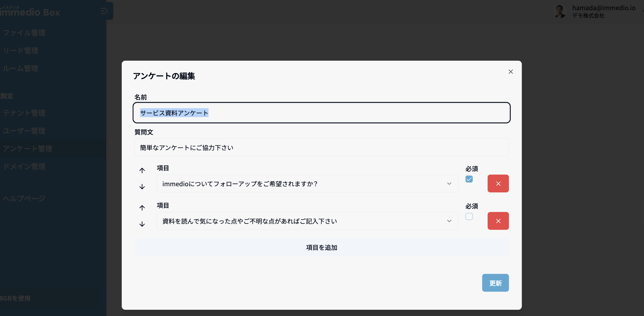Expand the 資料を読んで question dropdown

(307, 221)
